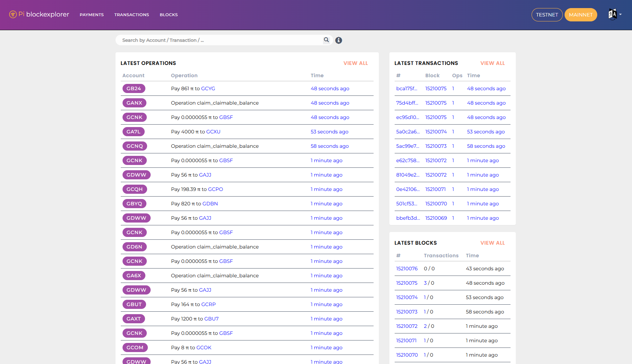Open the search info icon
632x364 pixels.
pyautogui.click(x=338, y=40)
